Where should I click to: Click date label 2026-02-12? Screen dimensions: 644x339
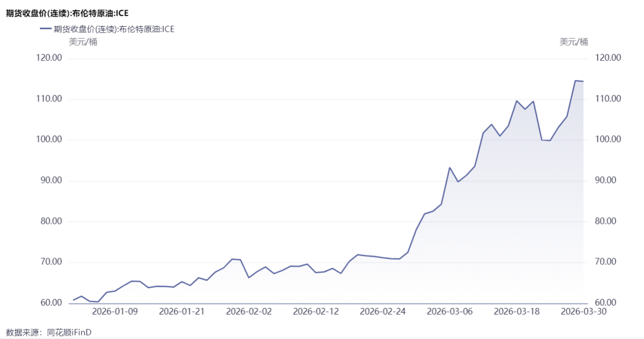tap(315, 312)
